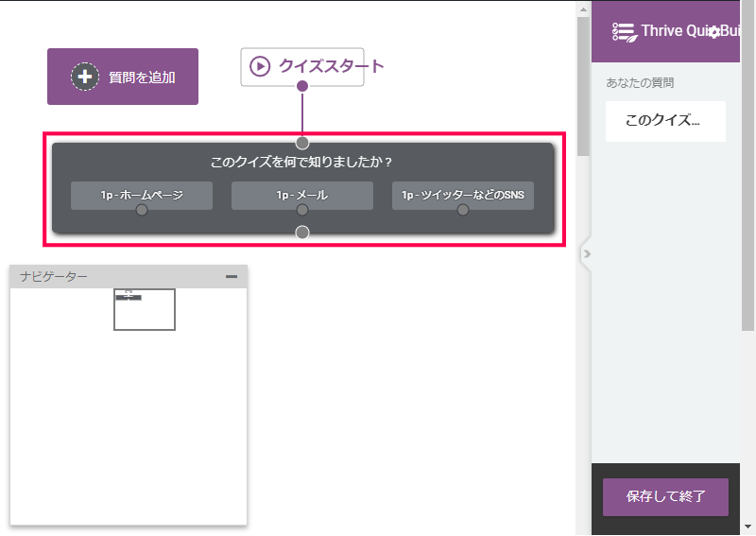Click the クイズスタート label
Image resolution: width=756 pixels, height=536 pixels.
pyautogui.click(x=331, y=66)
